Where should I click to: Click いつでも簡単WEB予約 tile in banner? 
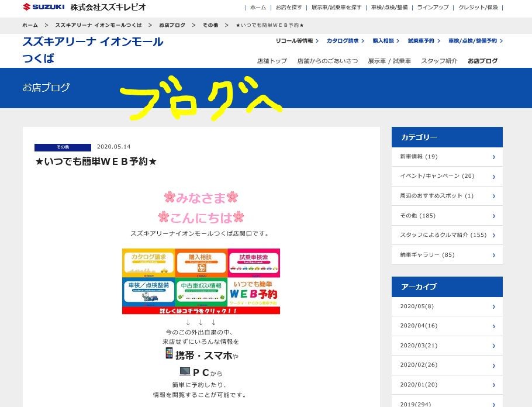tap(254, 292)
